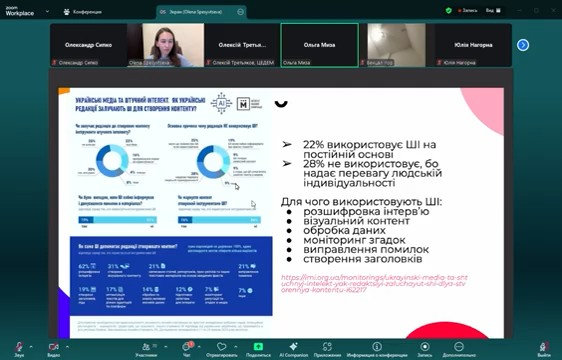The image size is (562, 360).
Task: Open the Вид view layout menu
Action: [x=493, y=11]
